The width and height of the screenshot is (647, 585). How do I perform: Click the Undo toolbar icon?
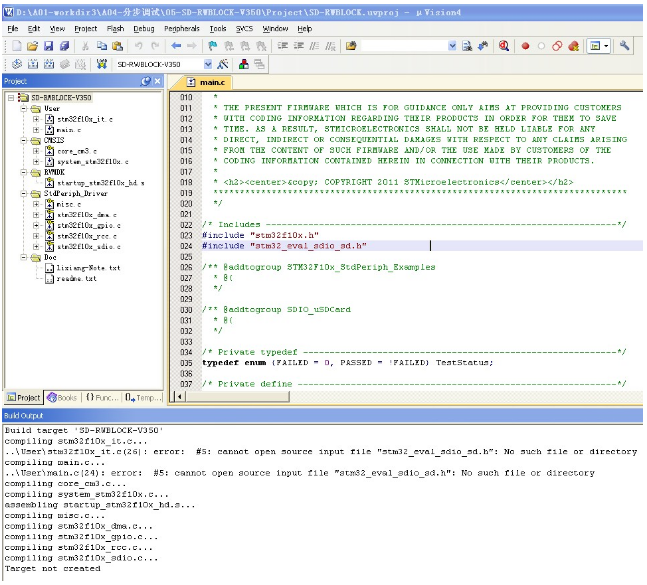pyautogui.click(x=137, y=46)
